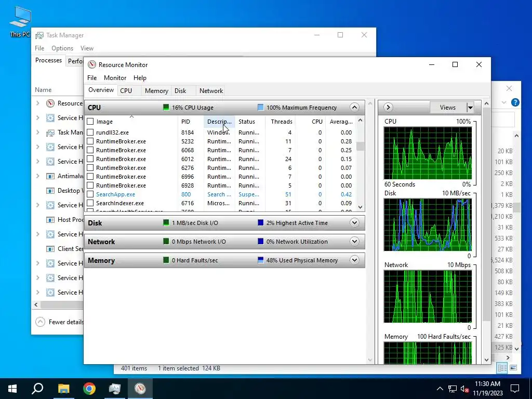Sort by Threads column header
The image size is (532, 399).
(281, 122)
